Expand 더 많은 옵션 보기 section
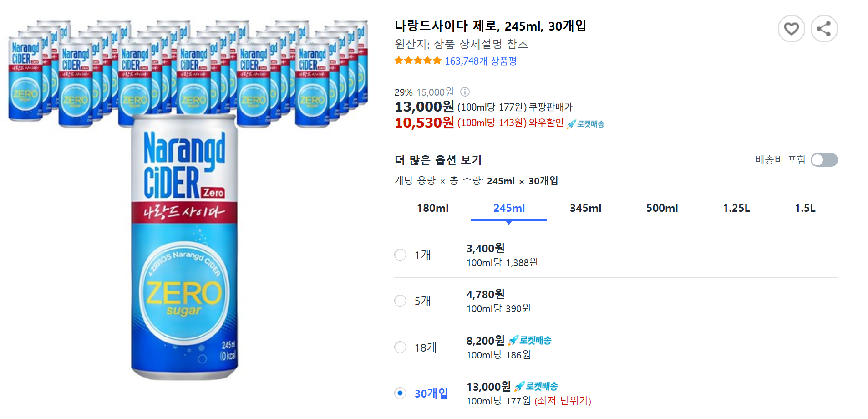 coord(438,160)
